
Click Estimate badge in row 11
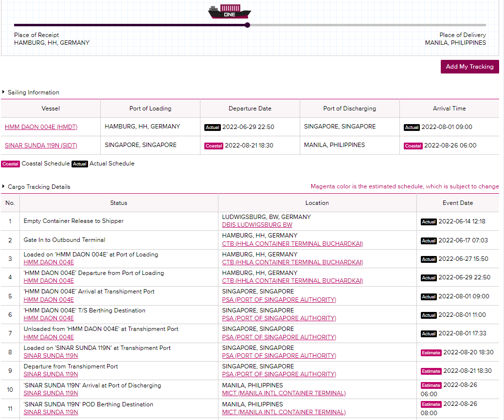pyautogui.click(x=431, y=404)
